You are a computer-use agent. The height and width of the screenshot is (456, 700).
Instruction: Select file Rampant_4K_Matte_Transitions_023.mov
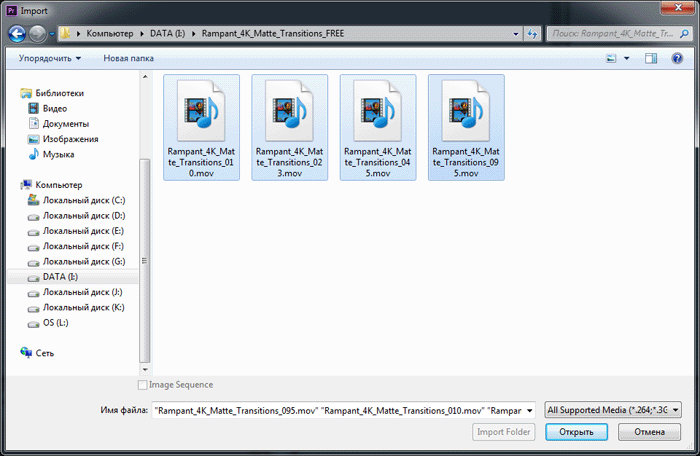(x=290, y=127)
